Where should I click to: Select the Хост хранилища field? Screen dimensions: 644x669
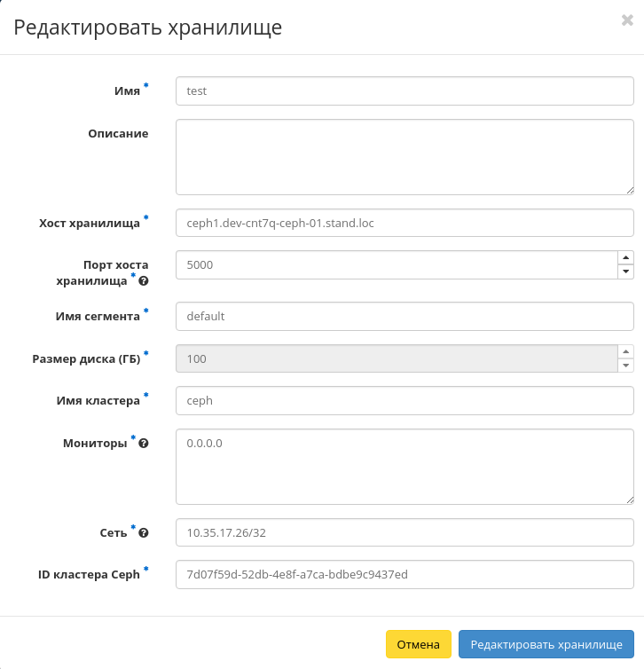click(404, 223)
